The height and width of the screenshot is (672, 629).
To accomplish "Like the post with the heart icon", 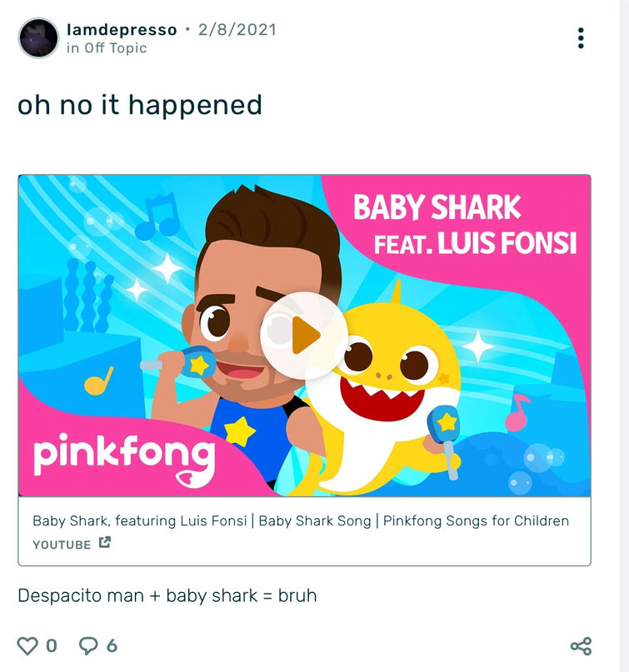I will (28, 646).
